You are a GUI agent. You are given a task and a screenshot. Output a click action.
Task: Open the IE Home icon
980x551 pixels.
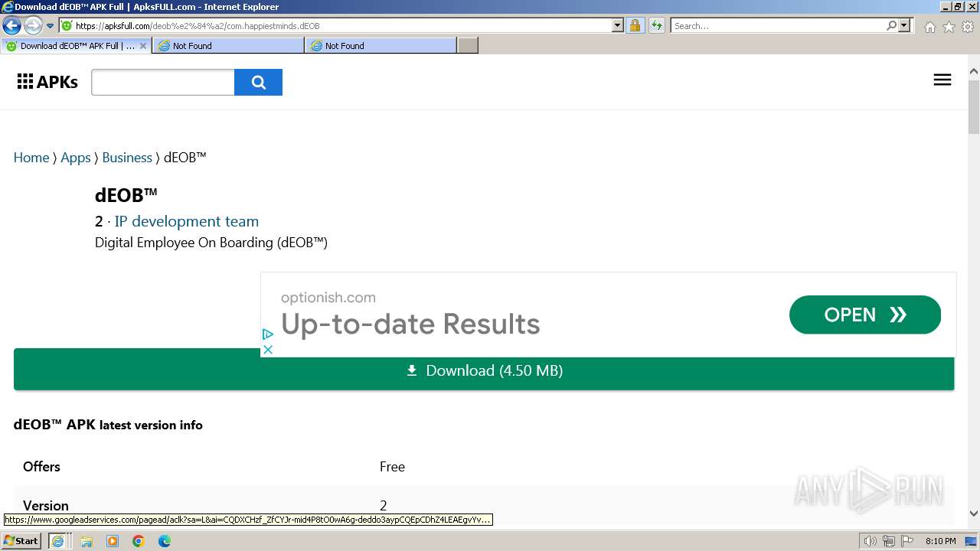point(929,27)
